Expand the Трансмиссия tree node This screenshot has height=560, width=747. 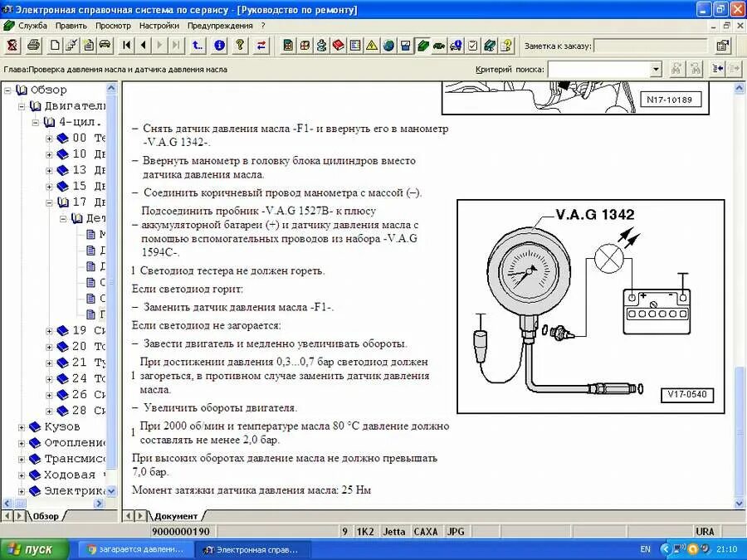[22, 459]
